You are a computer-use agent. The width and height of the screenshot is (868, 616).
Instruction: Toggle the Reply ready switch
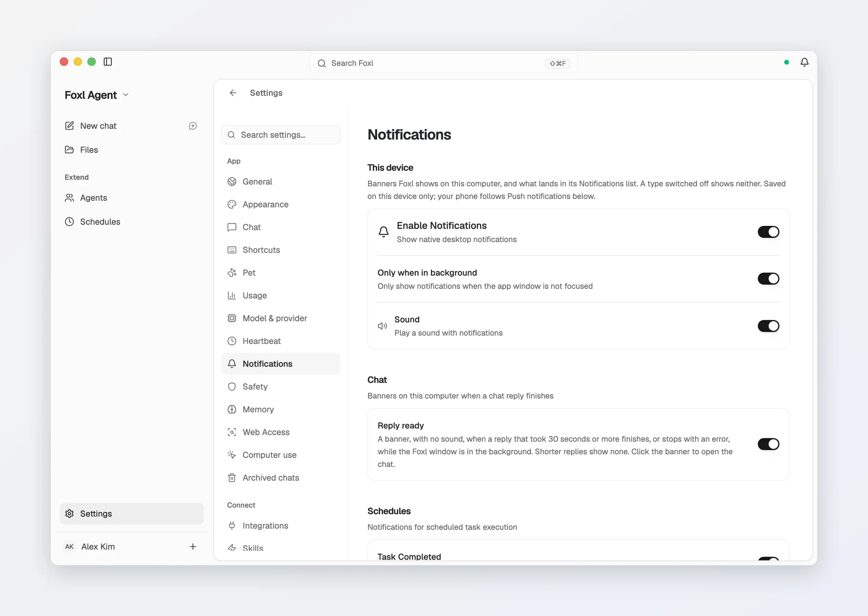(768, 444)
